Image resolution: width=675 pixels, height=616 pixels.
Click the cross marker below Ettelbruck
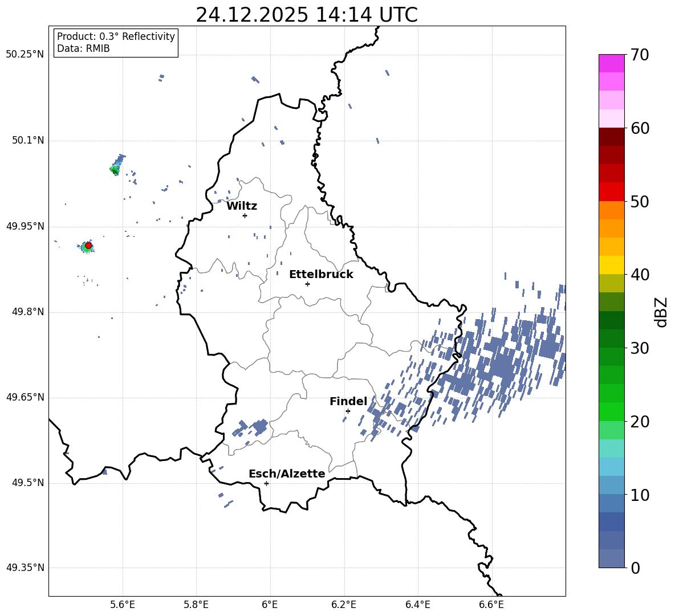tap(307, 284)
